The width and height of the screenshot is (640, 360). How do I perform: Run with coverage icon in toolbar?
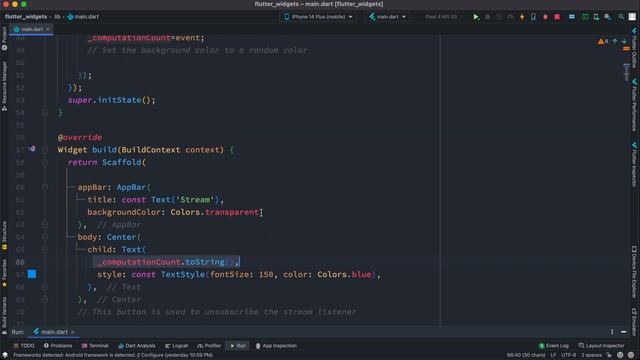499,17
